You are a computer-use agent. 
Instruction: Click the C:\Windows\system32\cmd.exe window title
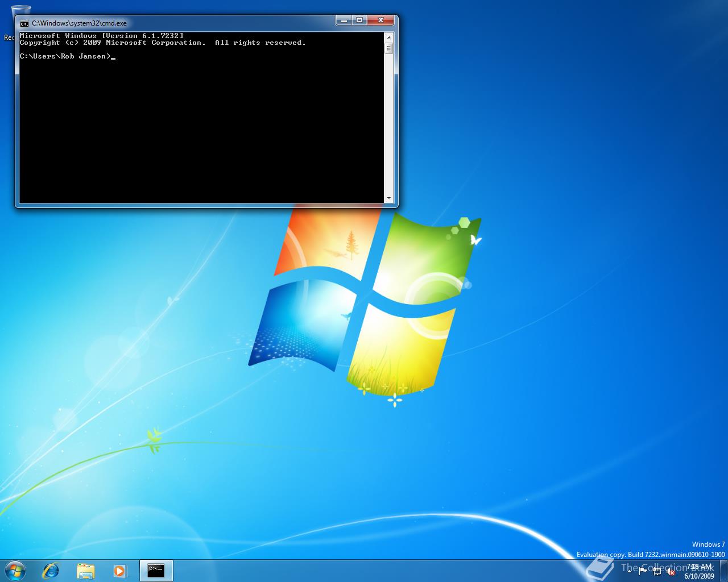click(79, 23)
